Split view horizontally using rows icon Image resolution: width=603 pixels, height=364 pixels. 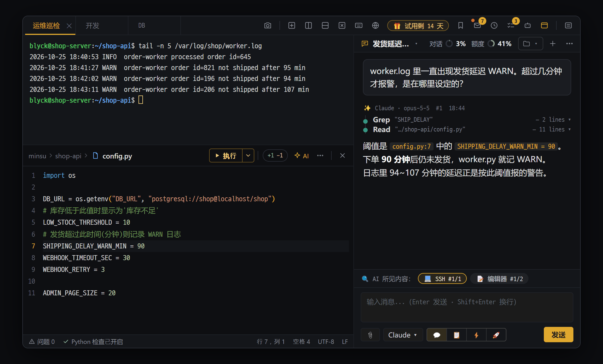[325, 26]
